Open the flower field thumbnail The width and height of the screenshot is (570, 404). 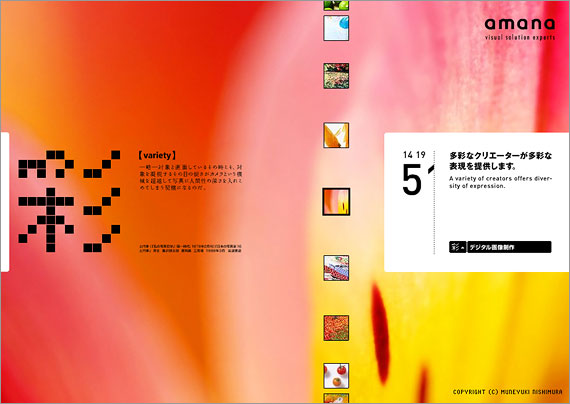(336, 76)
